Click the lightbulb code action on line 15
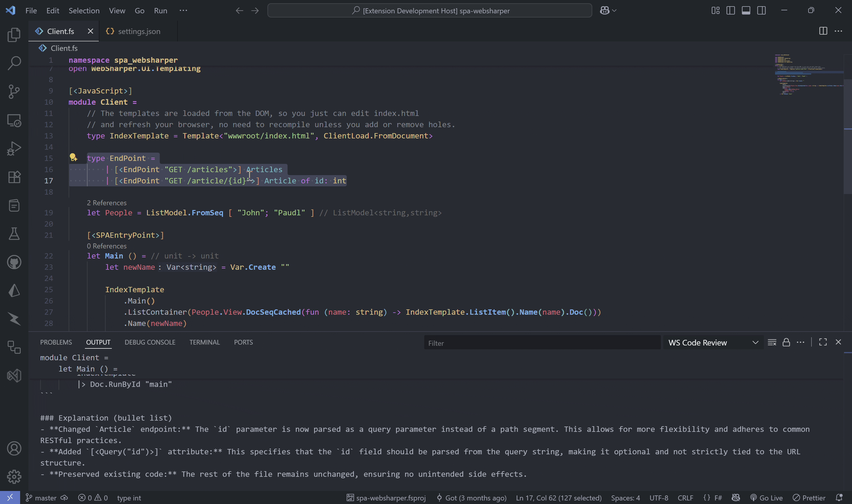 click(x=73, y=158)
